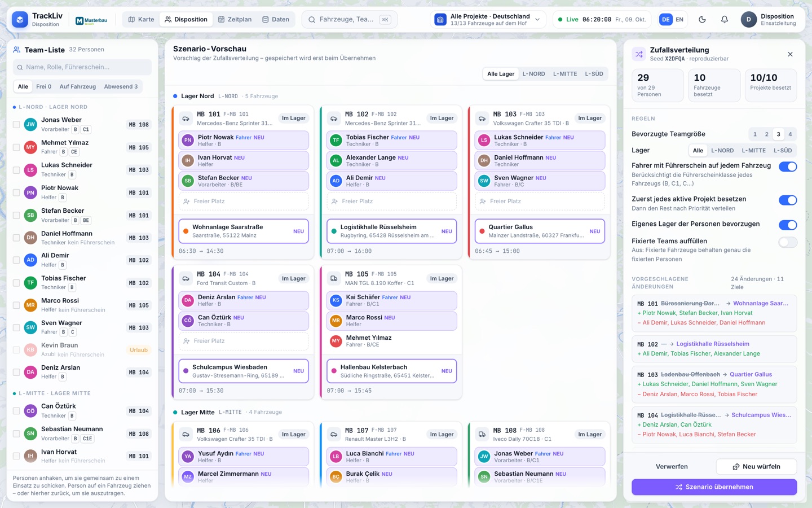Viewport: 812px width, 508px height.
Task: Set preferred team size to 4
Action: click(790, 134)
